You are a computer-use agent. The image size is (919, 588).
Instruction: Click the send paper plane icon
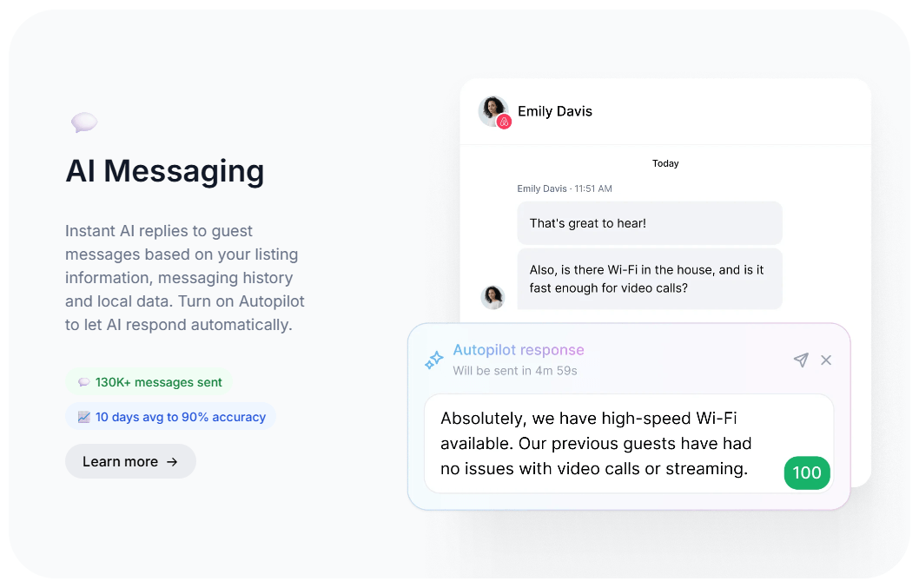tap(801, 360)
